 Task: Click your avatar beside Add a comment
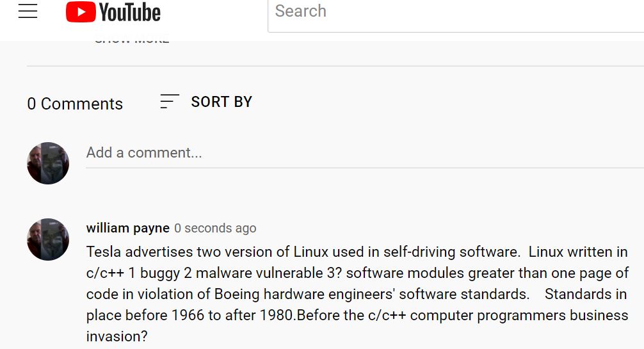pyautogui.click(x=48, y=163)
